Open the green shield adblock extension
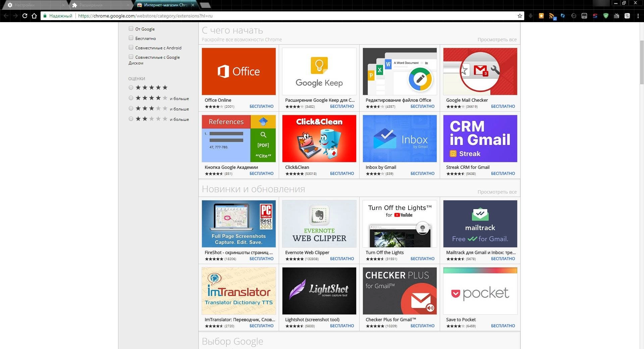Screen dimensions: 644x349 tap(606, 16)
